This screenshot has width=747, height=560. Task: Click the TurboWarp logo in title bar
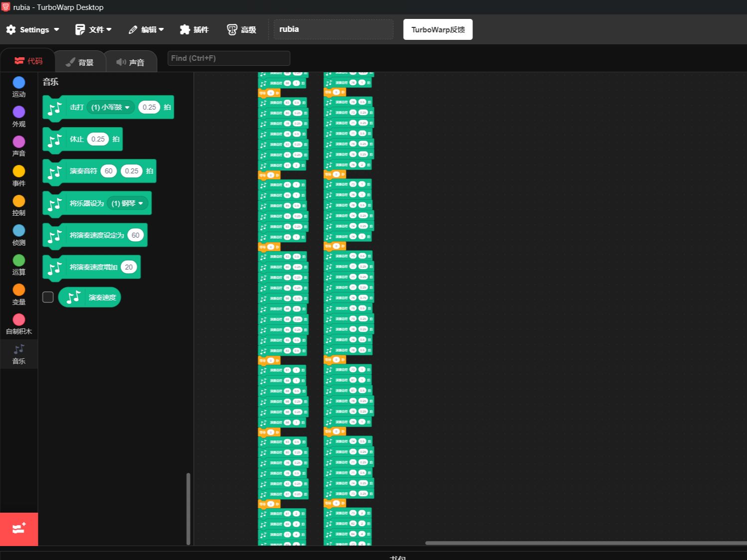[x=5, y=7]
